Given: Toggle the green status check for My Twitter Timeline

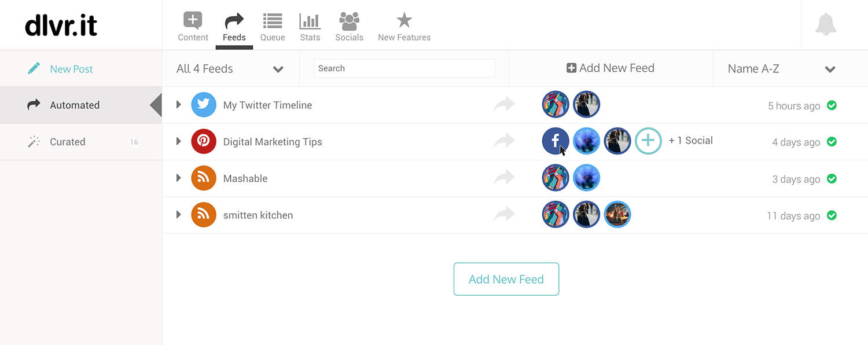Looking at the screenshot, I should coord(832,105).
